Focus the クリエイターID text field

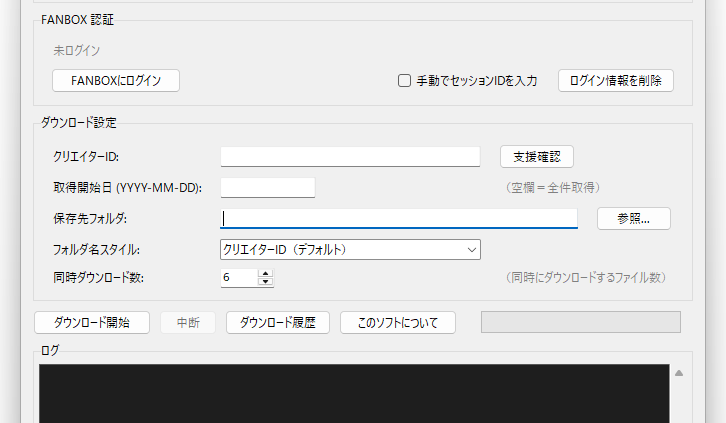pos(350,156)
